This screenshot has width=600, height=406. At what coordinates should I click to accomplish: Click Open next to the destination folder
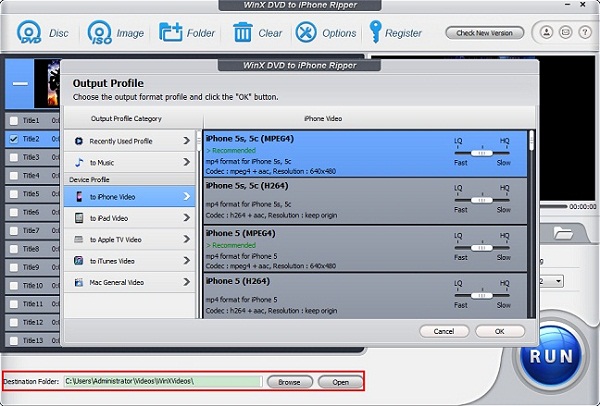pos(340,382)
